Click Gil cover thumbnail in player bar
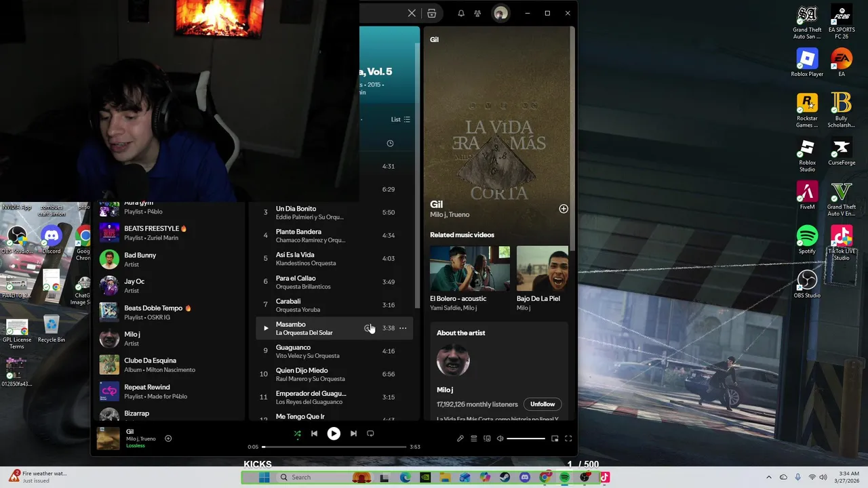The image size is (868, 488). click(x=108, y=439)
